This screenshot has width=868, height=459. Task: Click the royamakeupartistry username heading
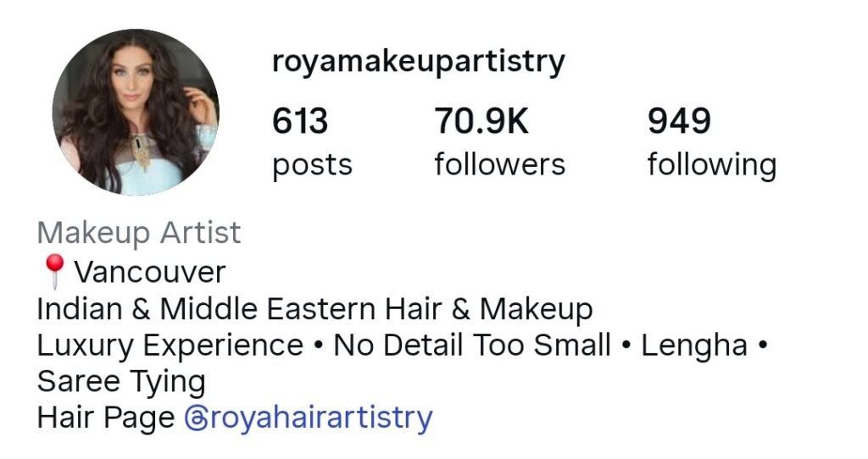[x=419, y=62]
